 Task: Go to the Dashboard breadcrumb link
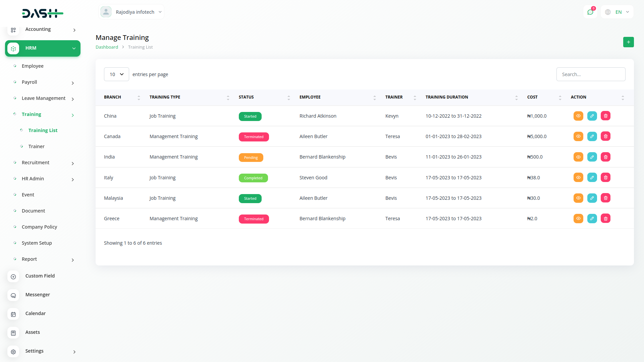click(107, 47)
